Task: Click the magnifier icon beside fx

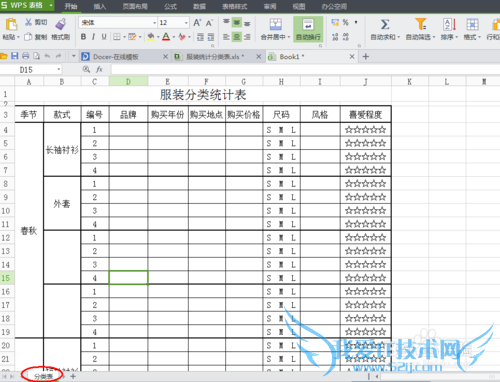Action: 86,69
